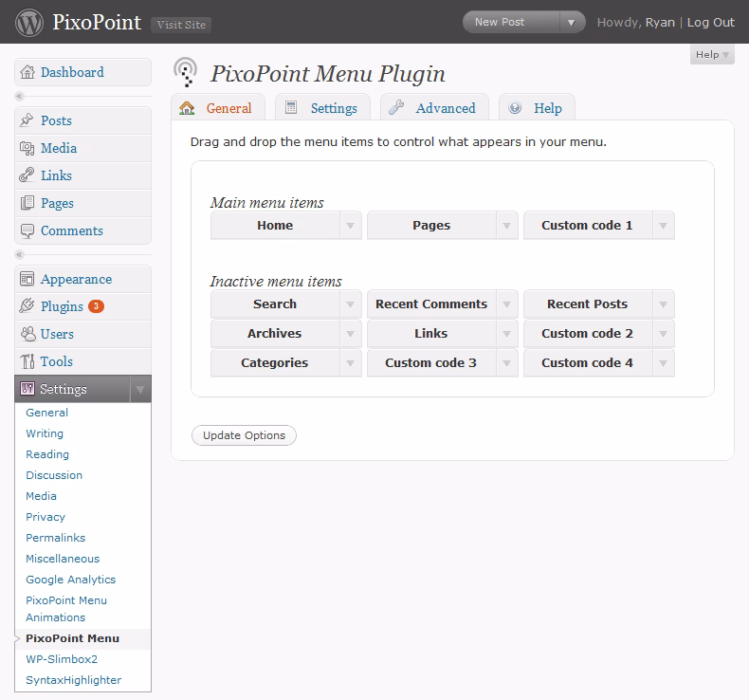Click the Links chain icon
The height and width of the screenshot is (700, 749).
(27, 175)
